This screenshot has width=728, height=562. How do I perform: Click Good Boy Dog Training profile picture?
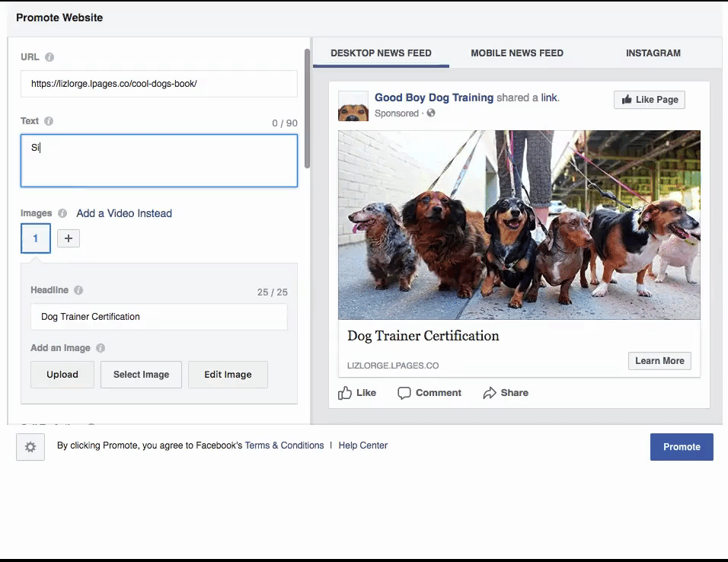tap(353, 107)
